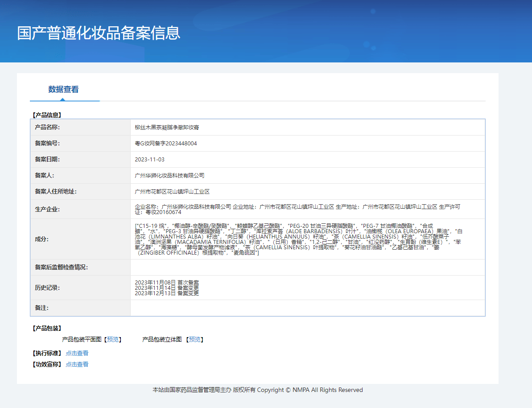Open the 数据查看 tab
The height and width of the screenshot is (408, 532).
coord(63,89)
